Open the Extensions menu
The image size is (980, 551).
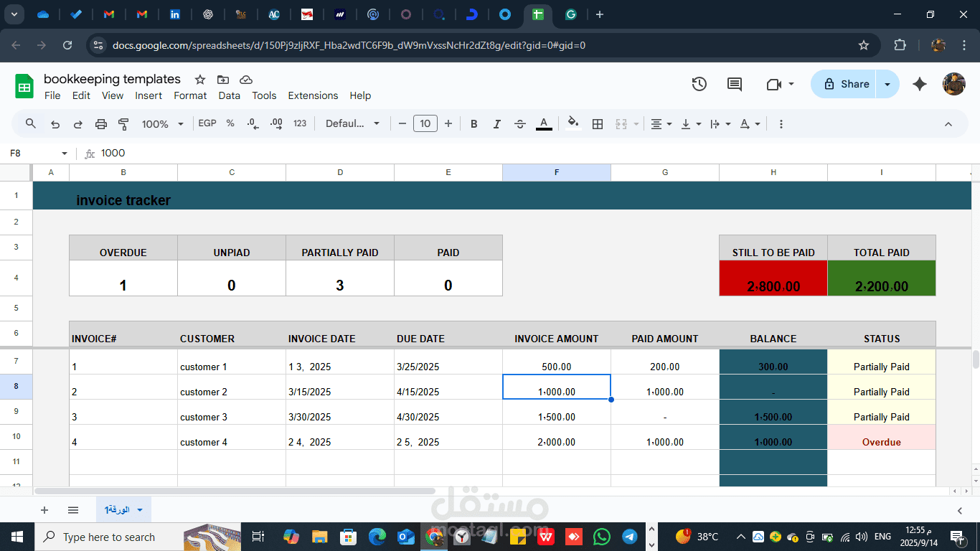click(x=313, y=95)
